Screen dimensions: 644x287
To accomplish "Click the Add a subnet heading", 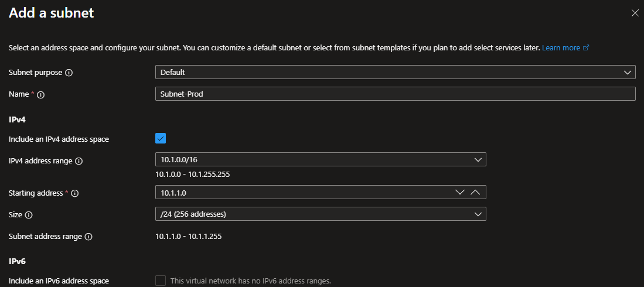I will 52,13.
